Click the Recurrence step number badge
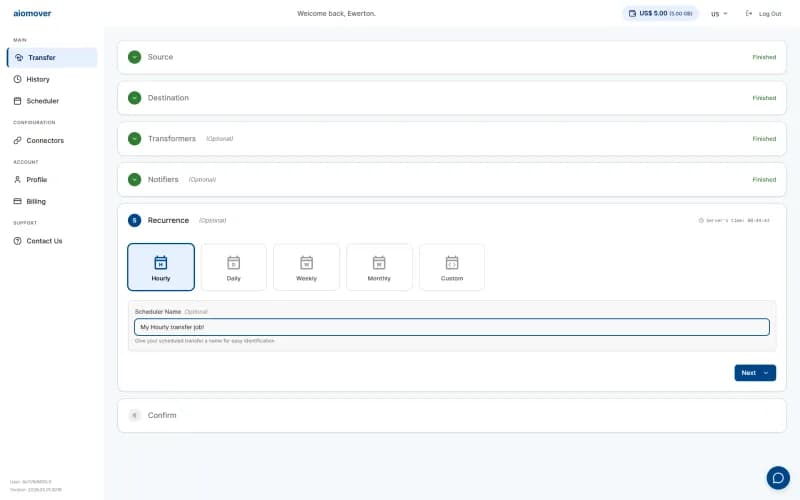The width and height of the screenshot is (800, 500). click(x=134, y=220)
